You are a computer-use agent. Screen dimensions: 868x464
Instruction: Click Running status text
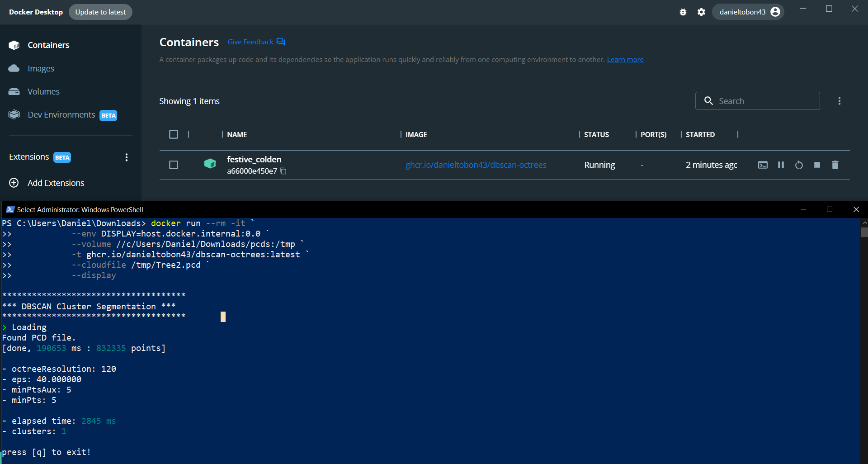pyautogui.click(x=599, y=165)
